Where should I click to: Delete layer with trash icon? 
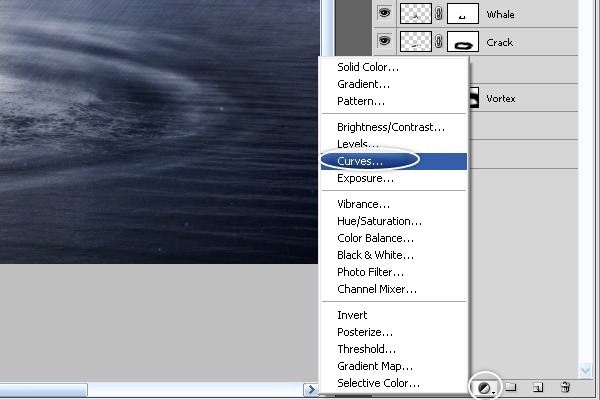tap(565, 387)
